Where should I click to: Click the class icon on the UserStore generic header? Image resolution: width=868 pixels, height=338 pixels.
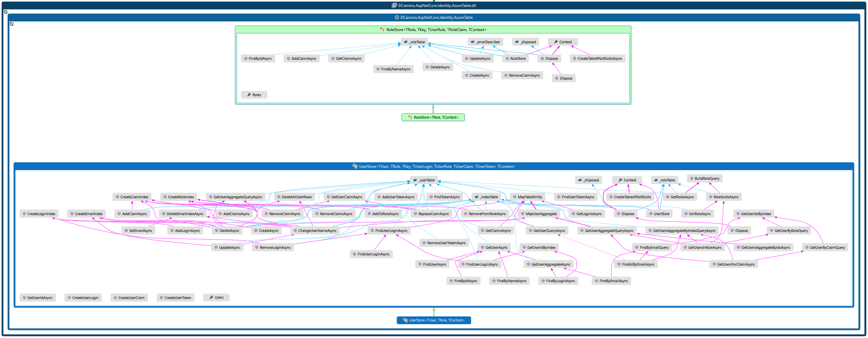click(x=355, y=166)
